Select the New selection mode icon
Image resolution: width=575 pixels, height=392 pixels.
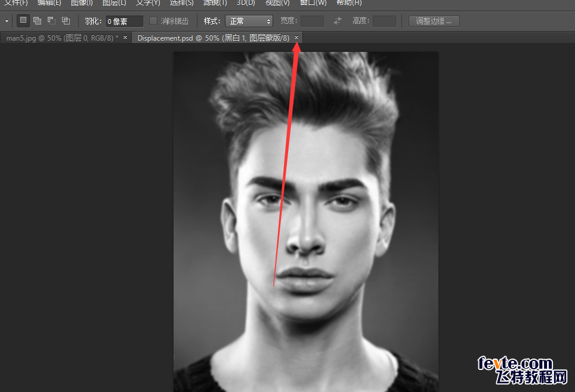click(x=23, y=20)
